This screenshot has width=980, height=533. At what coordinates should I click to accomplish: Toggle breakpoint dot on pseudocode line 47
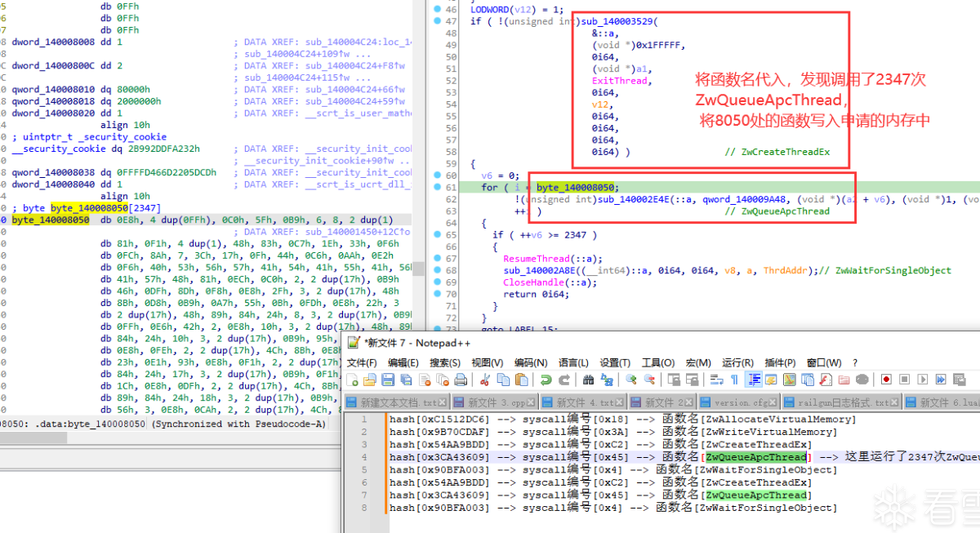438,21
